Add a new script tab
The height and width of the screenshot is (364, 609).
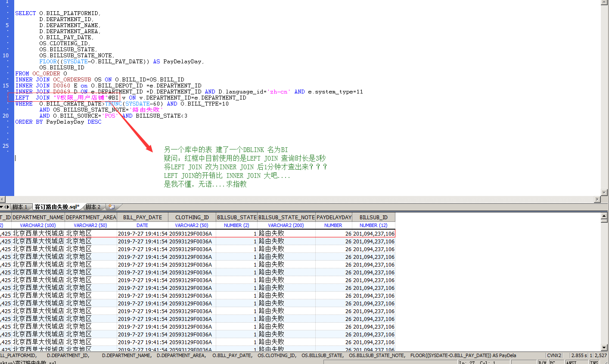coord(111,207)
